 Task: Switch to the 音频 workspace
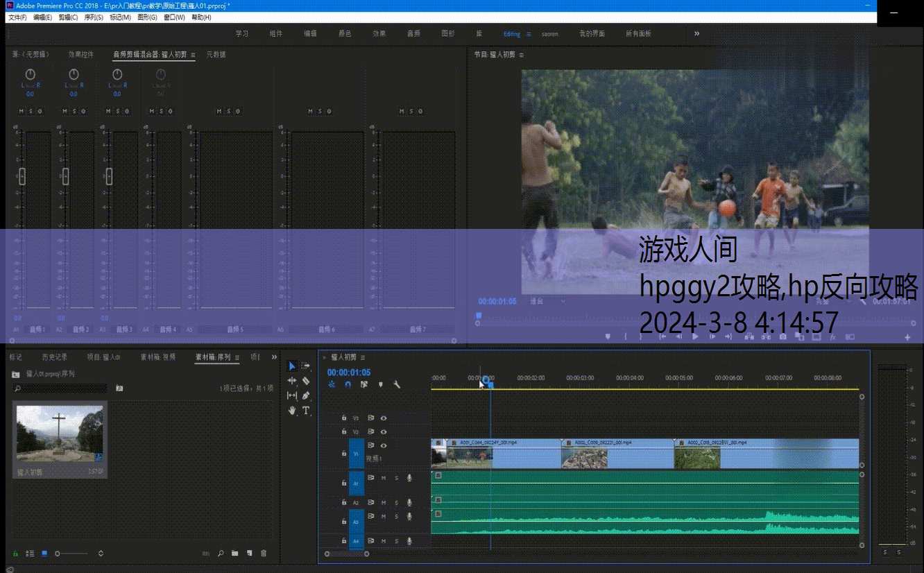[413, 33]
